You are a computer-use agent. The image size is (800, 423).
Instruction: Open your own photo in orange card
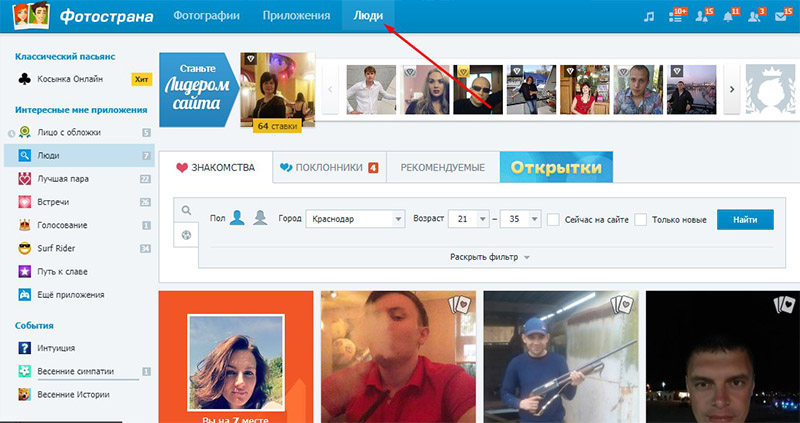pos(236,362)
